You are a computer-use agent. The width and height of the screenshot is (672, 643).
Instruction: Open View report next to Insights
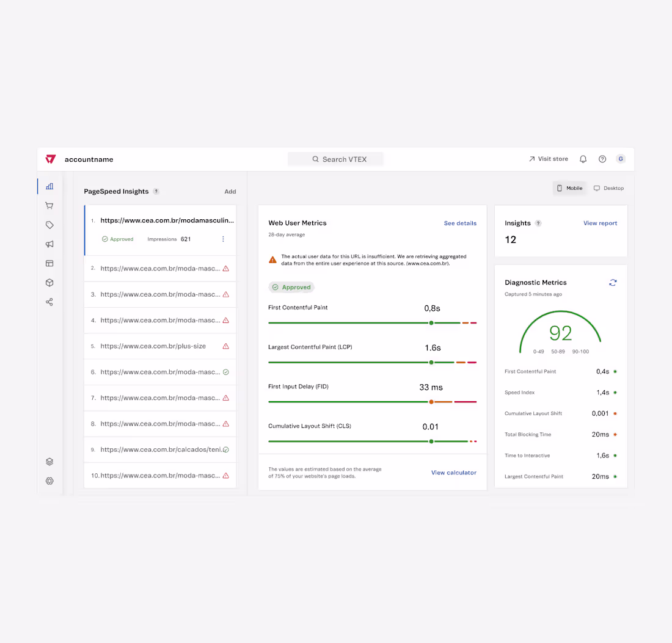(x=600, y=223)
